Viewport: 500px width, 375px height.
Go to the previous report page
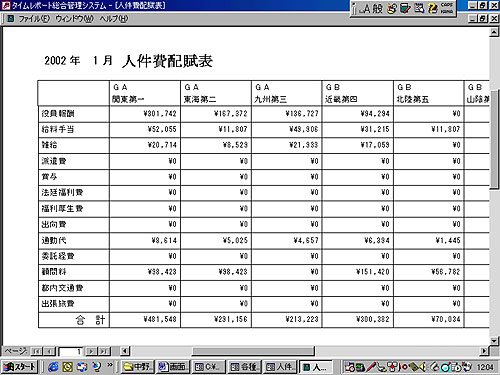tap(49, 351)
